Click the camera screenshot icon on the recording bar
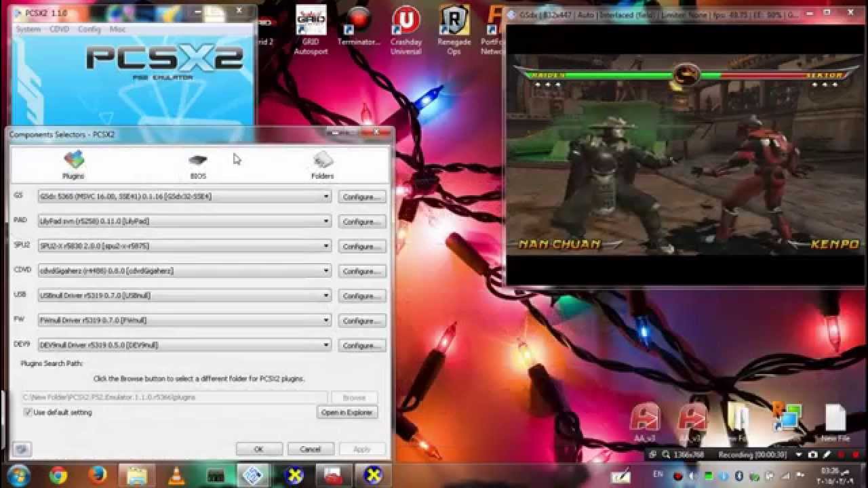868x488 pixels. coord(812,455)
